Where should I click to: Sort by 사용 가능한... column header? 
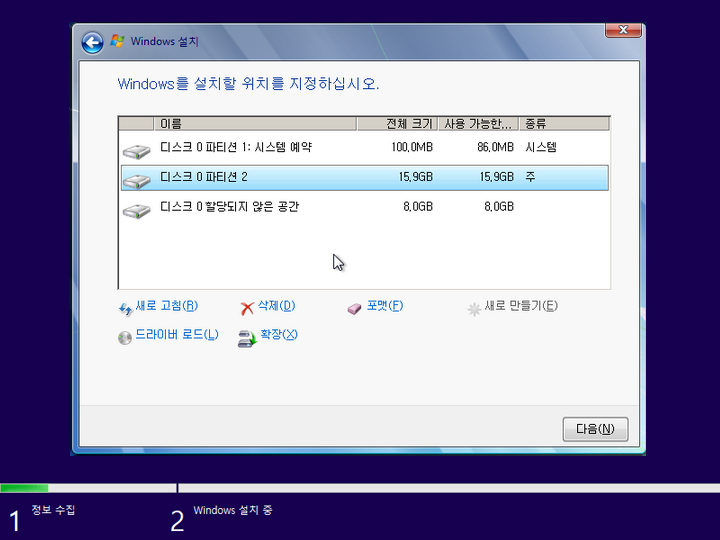[x=478, y=124]
